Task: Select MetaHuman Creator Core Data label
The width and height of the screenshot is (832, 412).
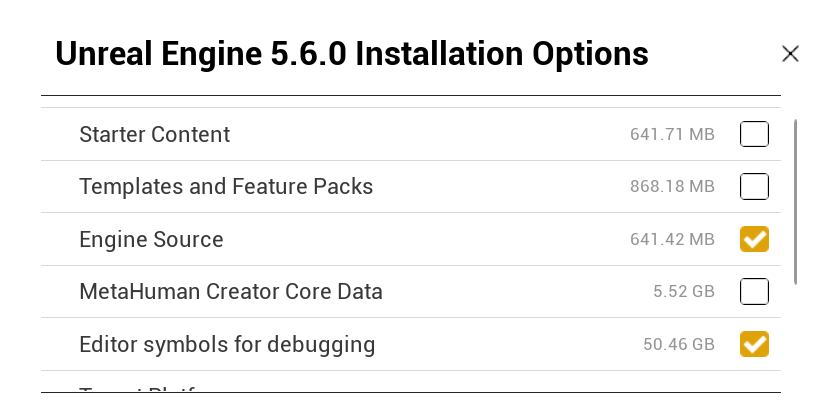Action: (x=231, y=292)
